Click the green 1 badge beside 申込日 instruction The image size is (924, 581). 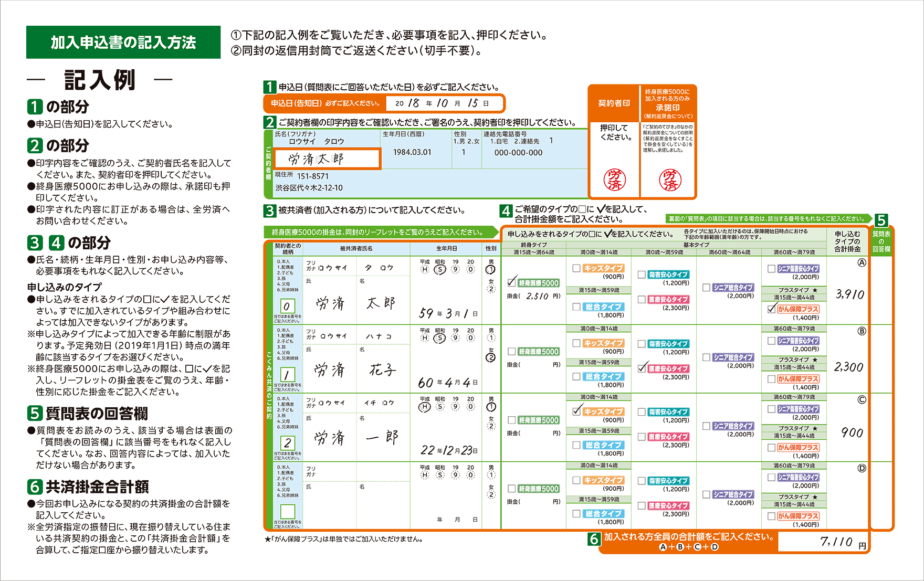269,87
